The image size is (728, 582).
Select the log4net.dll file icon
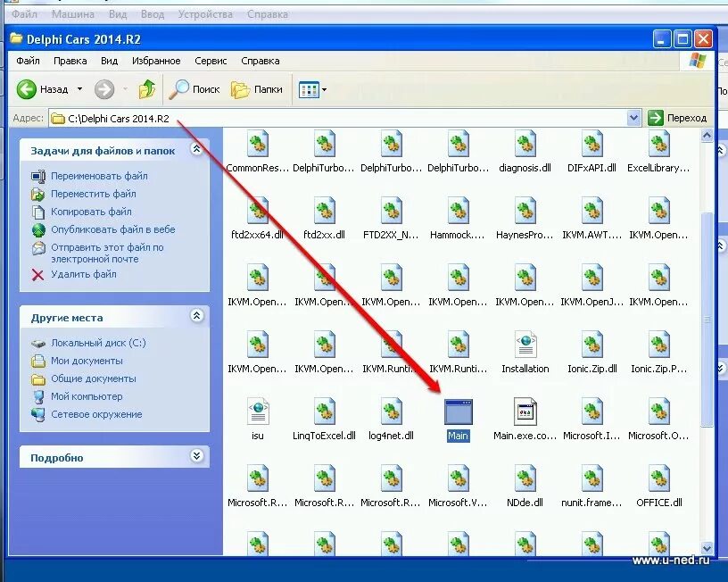tap(392, 412)
